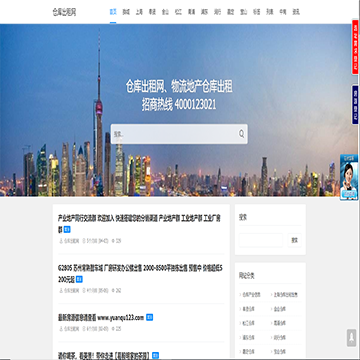Click the 上海仓库出租信息 category link

click(x=286, y=295)
